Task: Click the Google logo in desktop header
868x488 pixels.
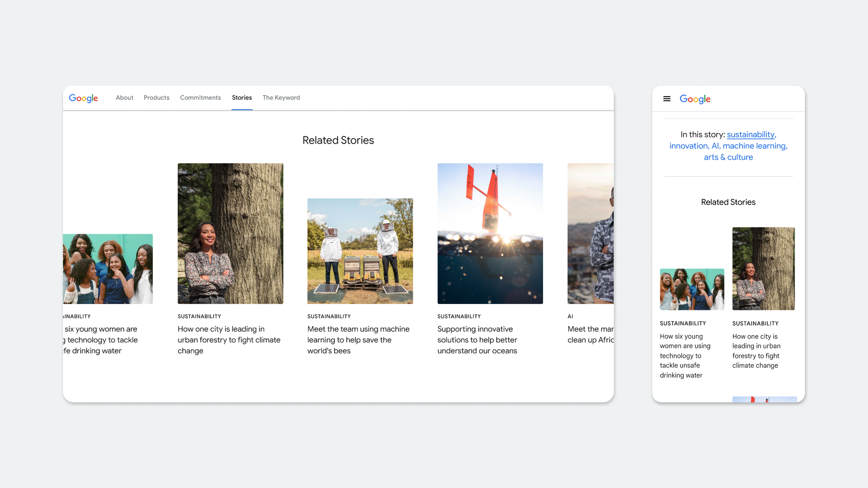Action: tap(83, 98)
